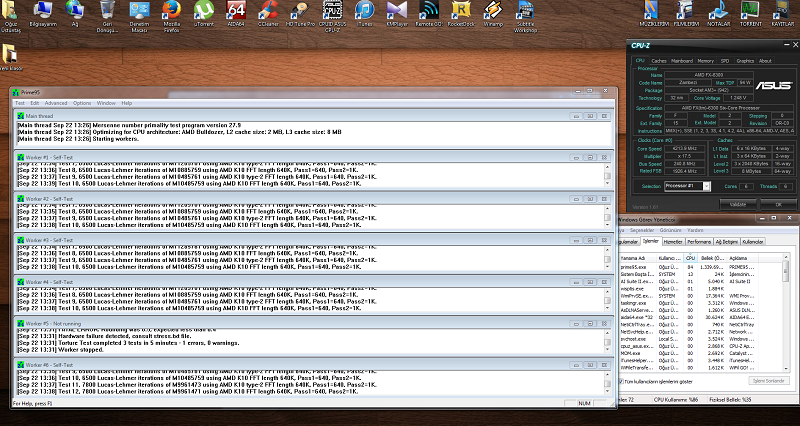The width and height of the screenshot is (800, 426).
Task: Switch to the Performans tab in Task Manager
Action: (699, 241)
